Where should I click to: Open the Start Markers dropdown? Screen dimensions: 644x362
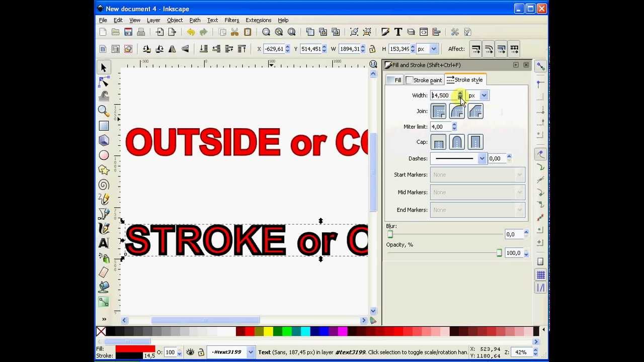tap(477, 174)
